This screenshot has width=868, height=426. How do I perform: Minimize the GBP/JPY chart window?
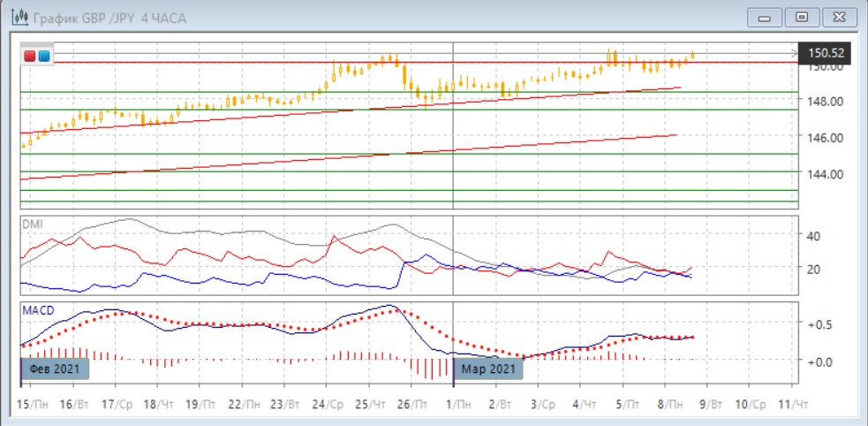[765, 17]
